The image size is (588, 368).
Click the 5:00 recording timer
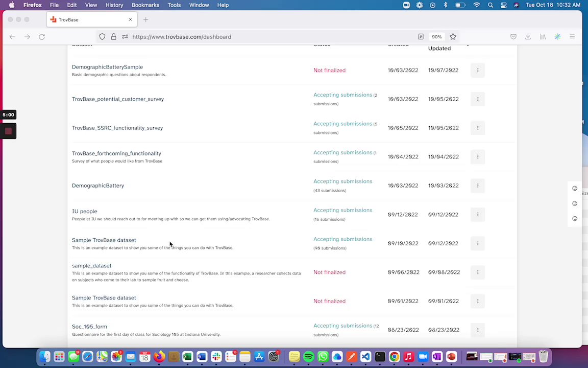click(8, 115)
